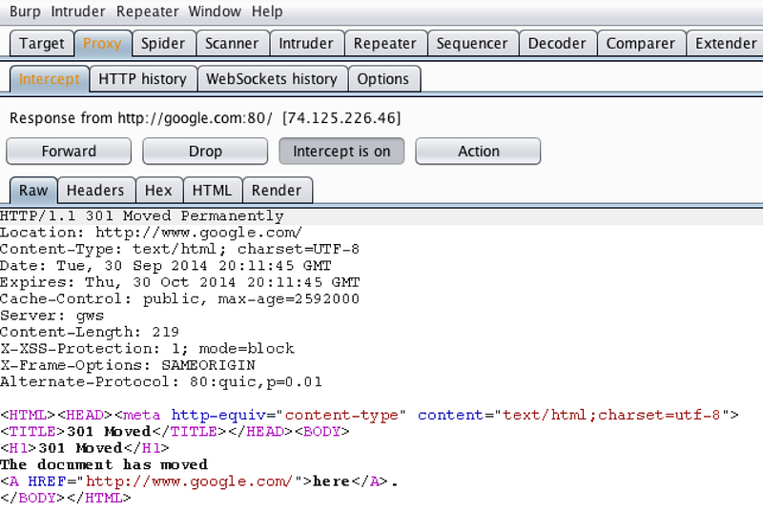Click the IP address [74.125.226.46]
Image resolution: width=763 pixels, height=532 pixels.
coord(341,118)
